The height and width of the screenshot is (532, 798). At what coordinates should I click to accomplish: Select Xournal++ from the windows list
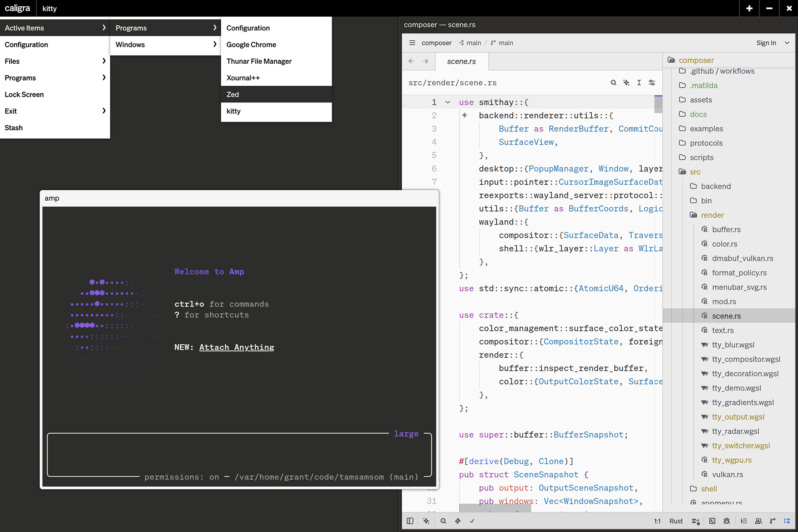coord(276,78)
